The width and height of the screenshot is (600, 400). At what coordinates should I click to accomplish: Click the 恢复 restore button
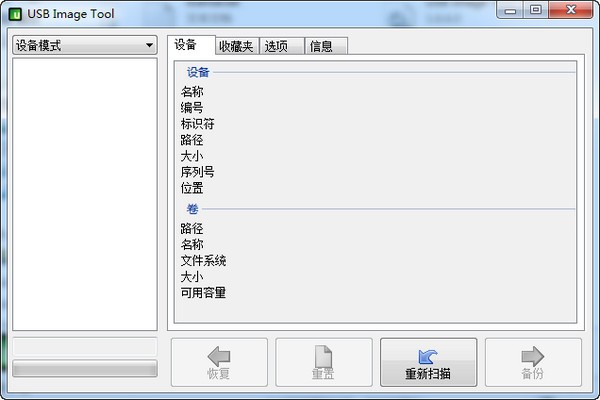pos(219,362)
